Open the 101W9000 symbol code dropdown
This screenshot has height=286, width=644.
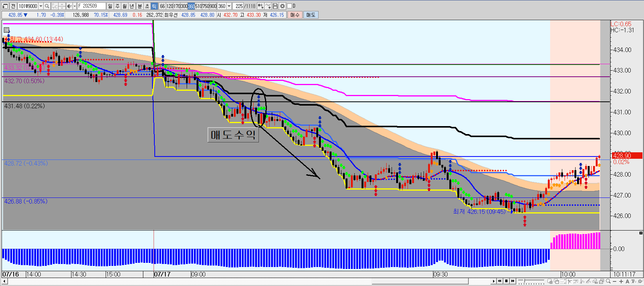[41, 6]
